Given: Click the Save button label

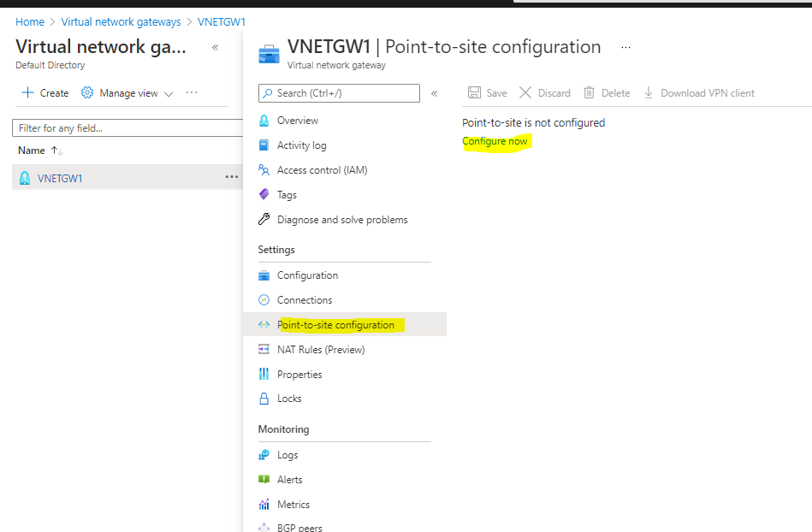Looking at the screenshot, I should 496,93.
